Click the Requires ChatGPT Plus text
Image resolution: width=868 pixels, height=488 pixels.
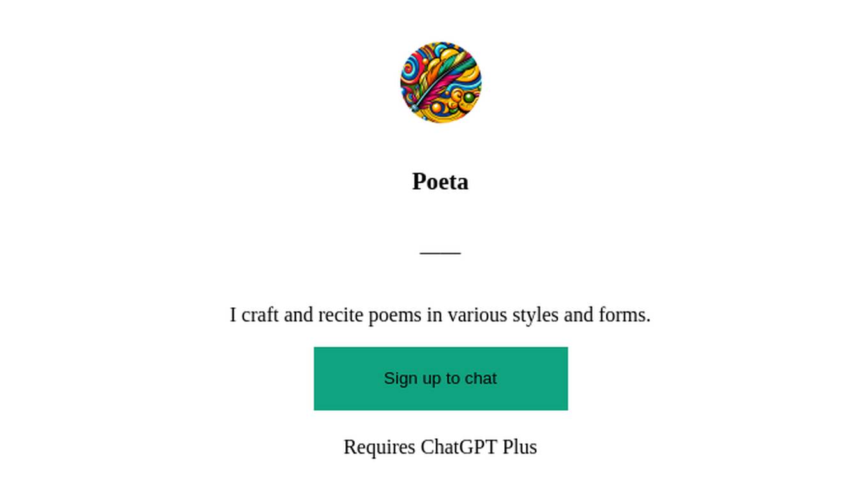(x=440, y=446)
